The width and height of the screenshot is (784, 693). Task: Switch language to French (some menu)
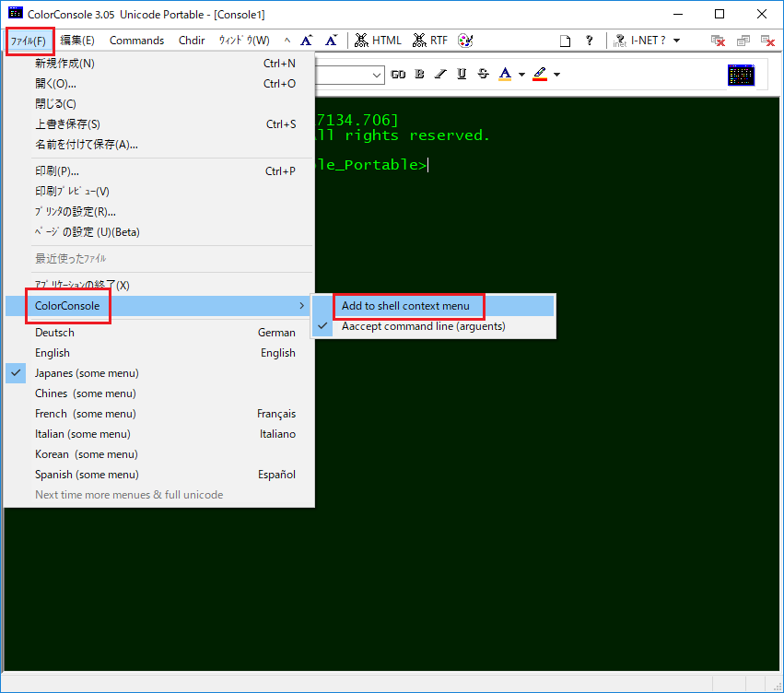160,414
